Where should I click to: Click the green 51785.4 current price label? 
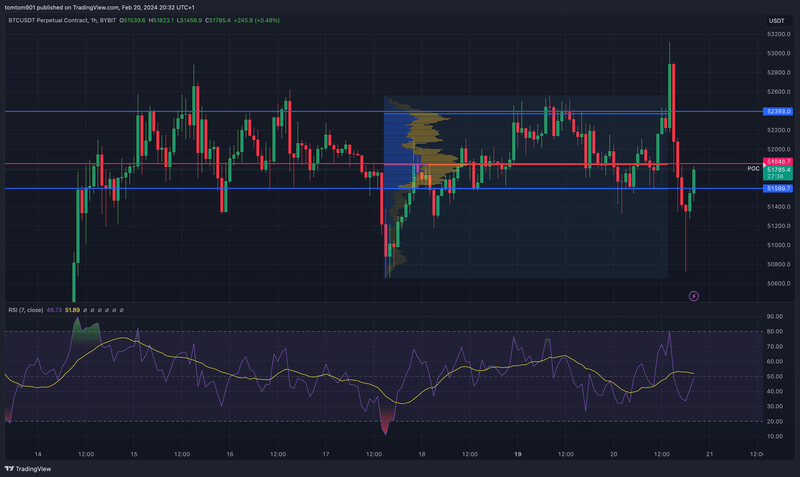click(x=778, y=169)
